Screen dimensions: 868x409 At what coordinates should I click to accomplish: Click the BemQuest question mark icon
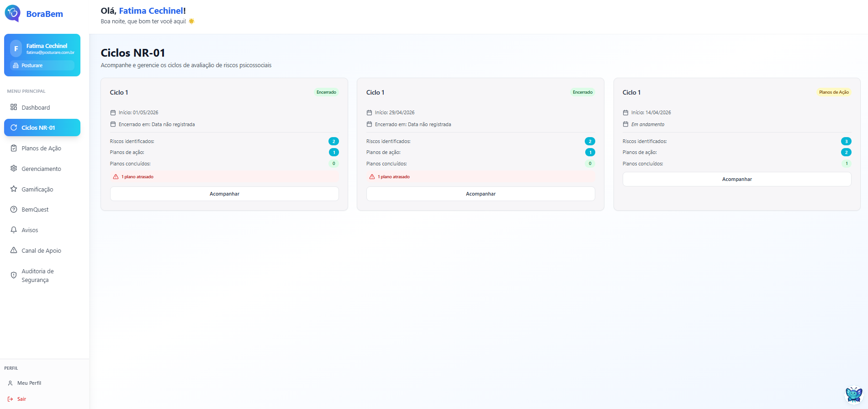click(x=14, y=209)
